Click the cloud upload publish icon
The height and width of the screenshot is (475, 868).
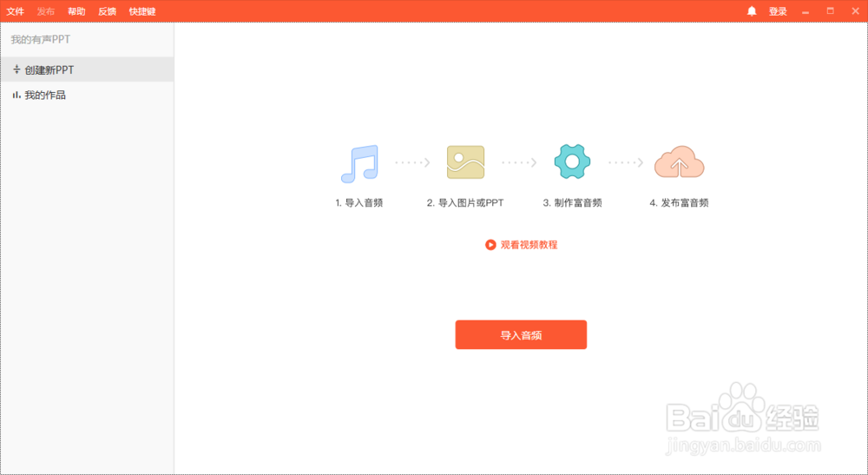[x=680, y=162]
